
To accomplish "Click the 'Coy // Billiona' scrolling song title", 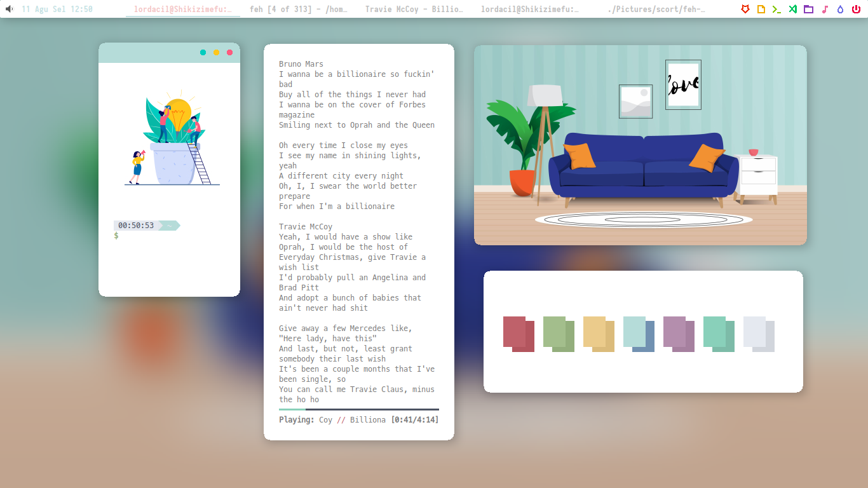I will (353, 420).
